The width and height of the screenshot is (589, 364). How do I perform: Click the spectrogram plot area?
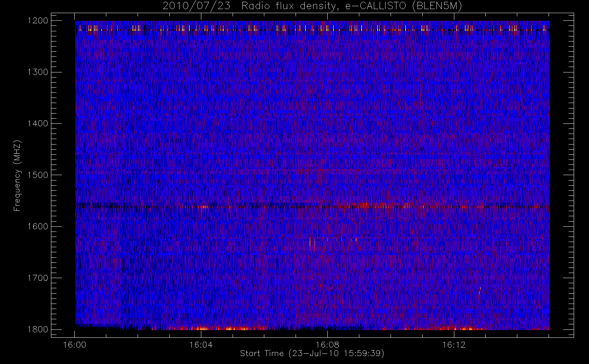coord(312,175)
